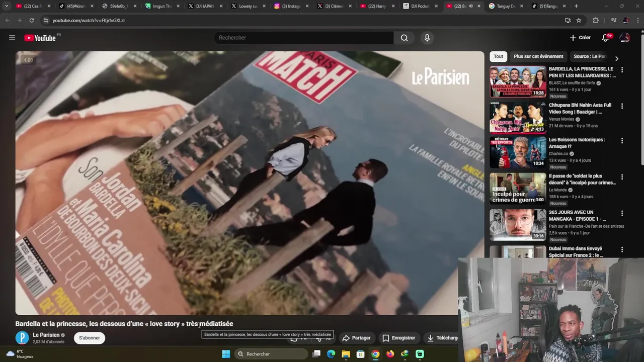Open the Le Parisien channel name link
The height and width of the screenshot is (362, 644).
point(46,335)
